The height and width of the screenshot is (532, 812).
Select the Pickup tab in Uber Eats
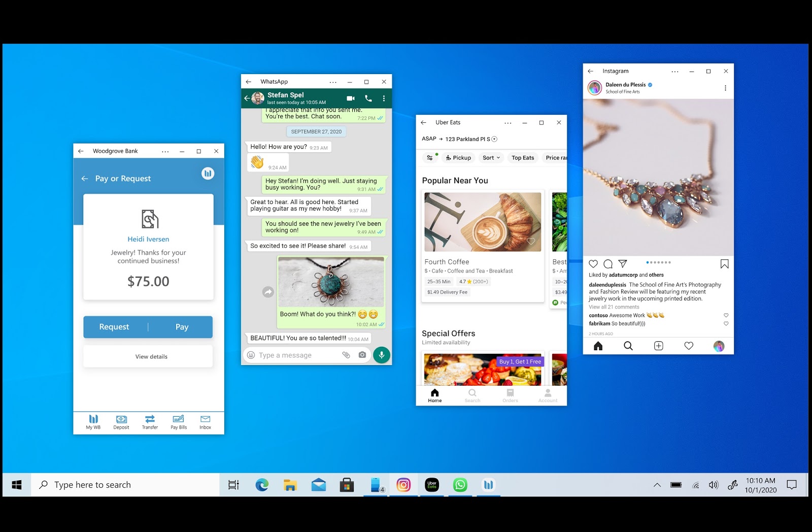click(458, 157)
